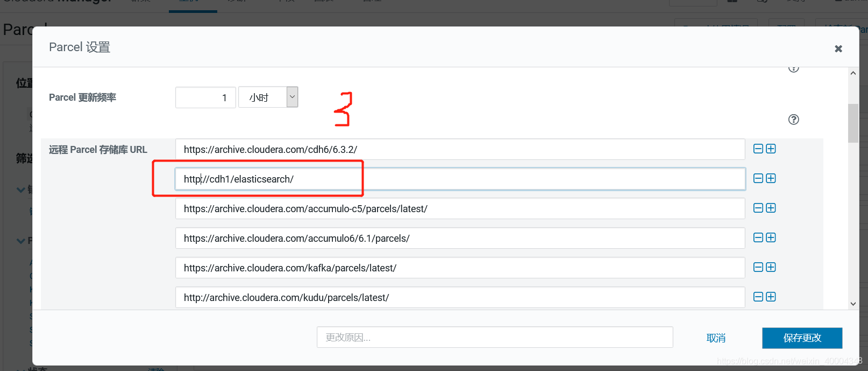This screenshot has height=371, width=868.
Task: Edit the http://cdh1/elasticsearch/ URL field
Action: 460,179
